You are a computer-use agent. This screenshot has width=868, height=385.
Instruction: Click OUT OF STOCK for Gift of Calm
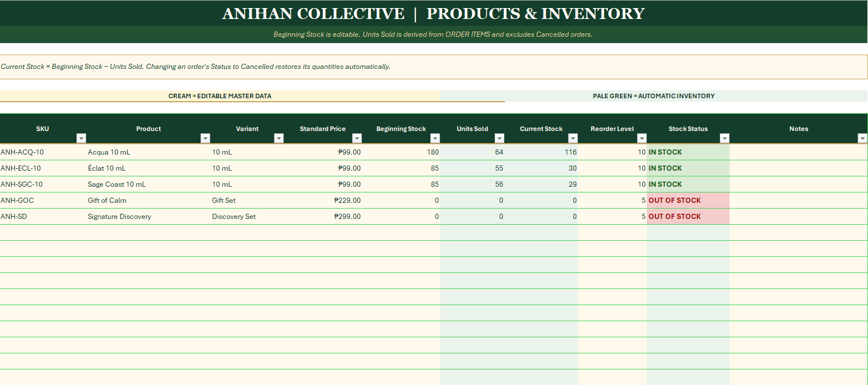688,201
